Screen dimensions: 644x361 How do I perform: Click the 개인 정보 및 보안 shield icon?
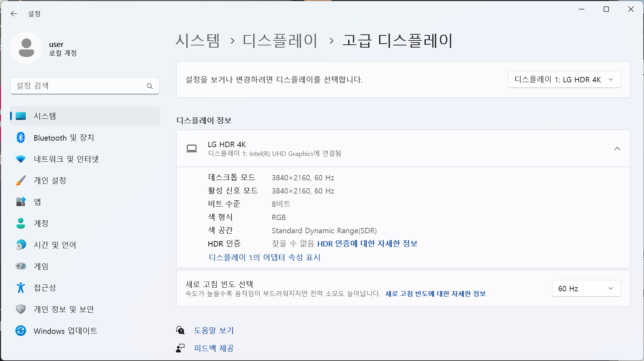coord(21,309)
